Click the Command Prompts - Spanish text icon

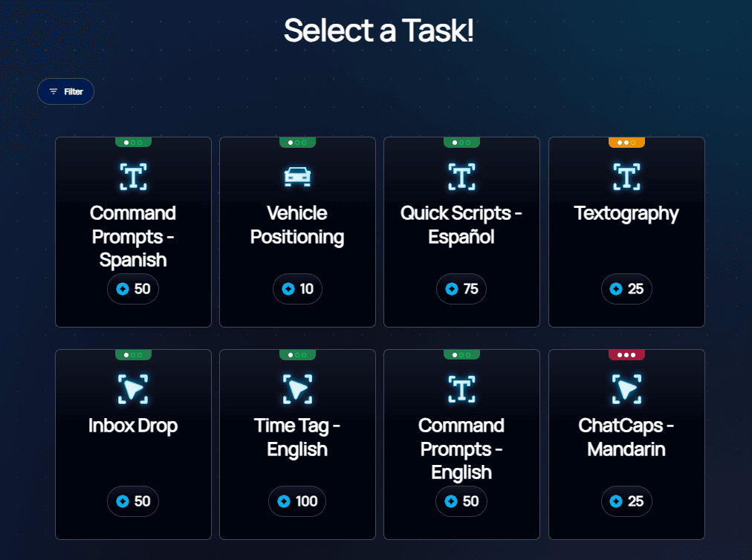click(x=133, y=177)
